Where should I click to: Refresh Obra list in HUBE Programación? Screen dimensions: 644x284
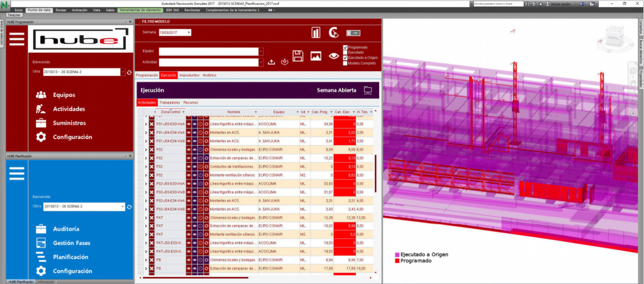coord(129,72)
